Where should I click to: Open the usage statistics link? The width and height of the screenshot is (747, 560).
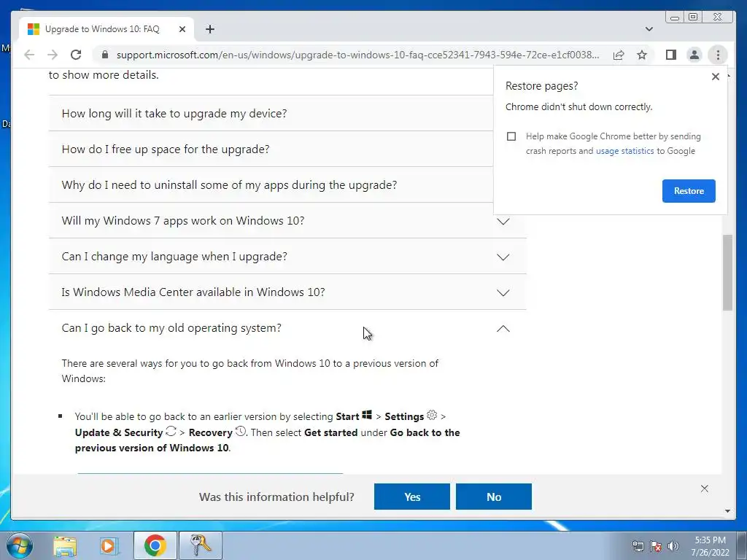click(624, 151)
